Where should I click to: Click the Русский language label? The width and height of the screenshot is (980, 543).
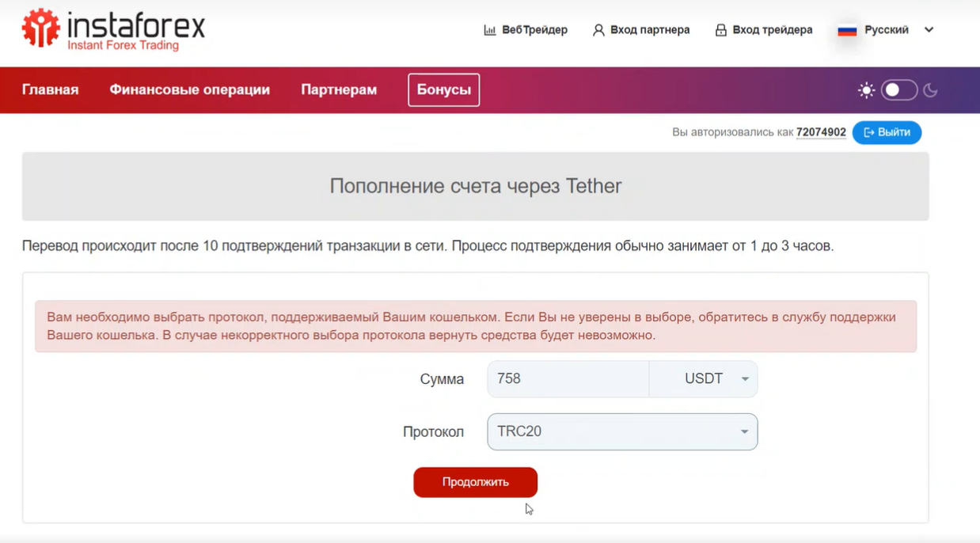tap(887, 30)
